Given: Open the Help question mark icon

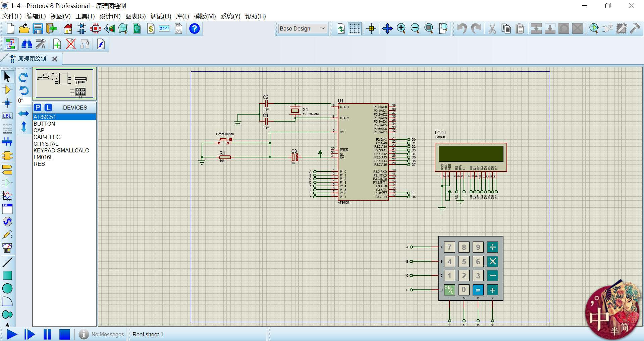Looking at the screenshot, I should [x=194, y=29].
